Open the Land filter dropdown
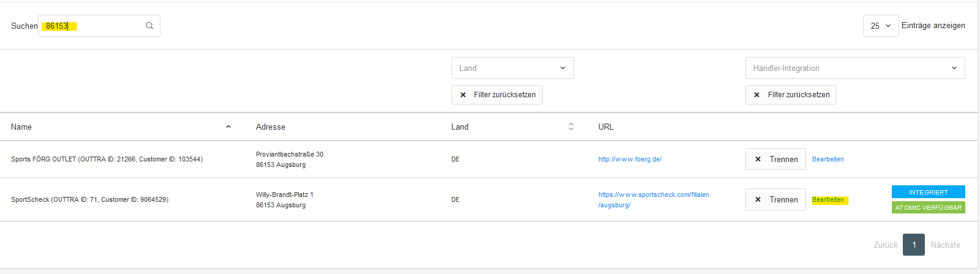 pos(513,68)
